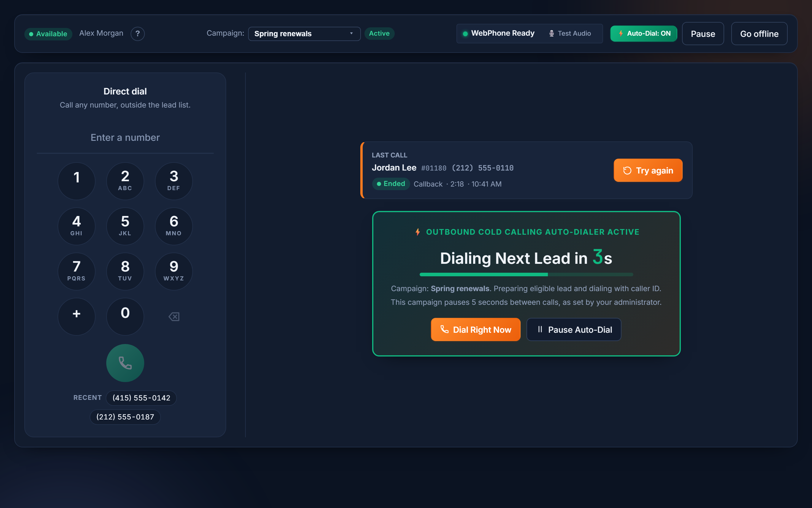Tap keypad digit 7 PQRS
The width and height of the screenshot is (812, 508).
click(77, 272)
